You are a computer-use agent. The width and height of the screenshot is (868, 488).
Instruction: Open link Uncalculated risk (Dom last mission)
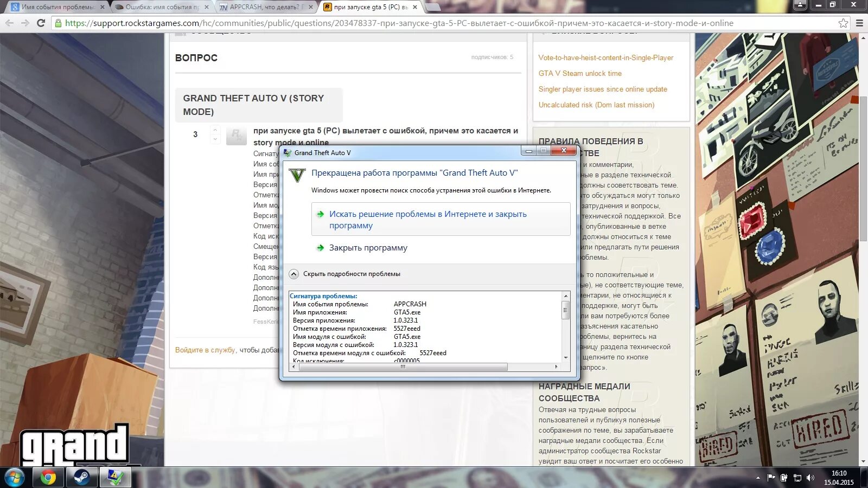point(596,105)
